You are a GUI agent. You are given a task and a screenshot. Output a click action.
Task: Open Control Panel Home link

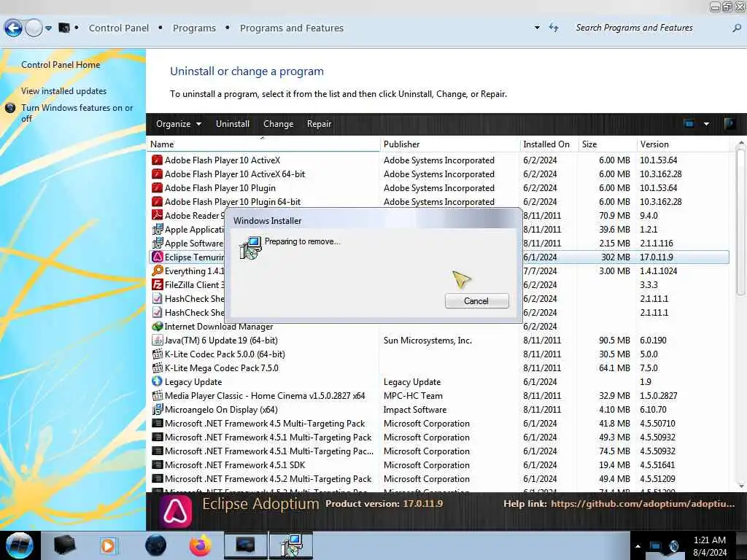(61, 65)
